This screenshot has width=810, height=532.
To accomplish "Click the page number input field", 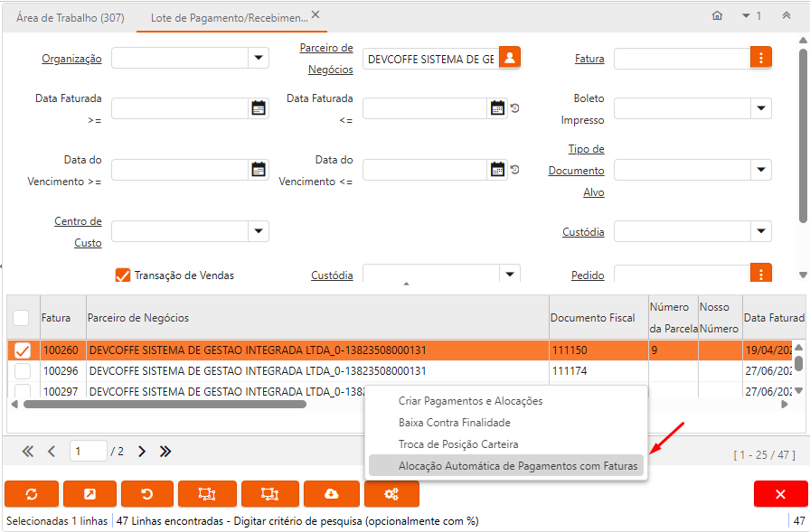I will point(88,451).
